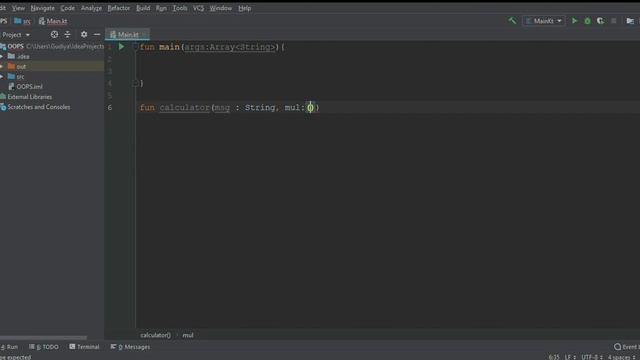Click the 4 spaces indent setting

622,357
